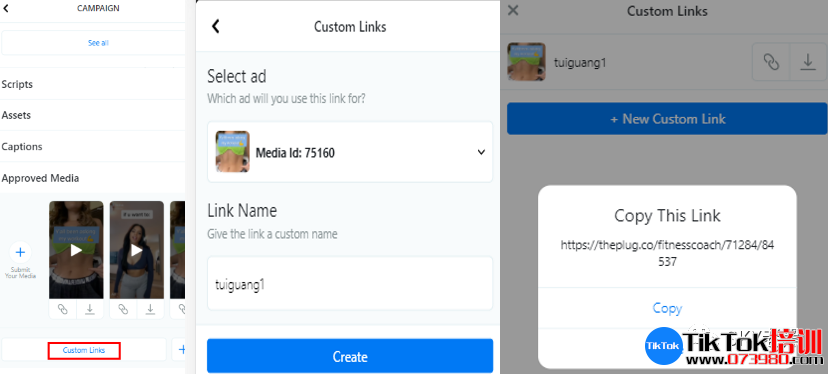
Task: Click the plus Submit Your Media button
Action: coord(21,253)
